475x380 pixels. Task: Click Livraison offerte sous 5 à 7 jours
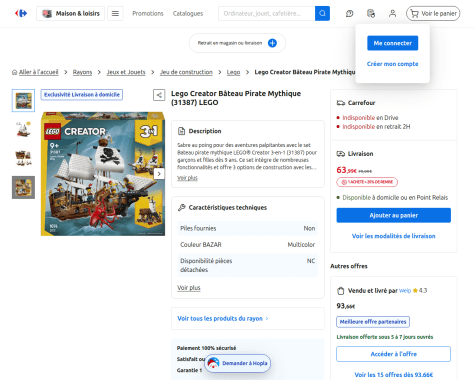(385, 337)
